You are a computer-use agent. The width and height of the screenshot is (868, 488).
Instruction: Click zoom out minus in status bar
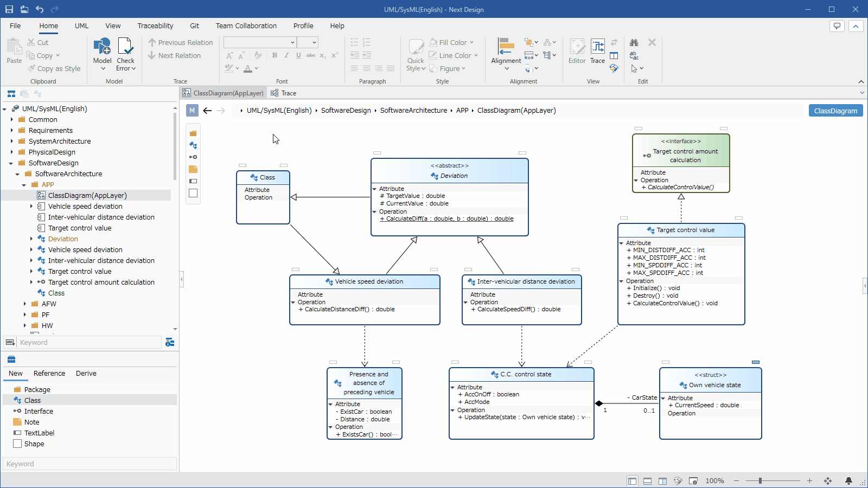737,480
